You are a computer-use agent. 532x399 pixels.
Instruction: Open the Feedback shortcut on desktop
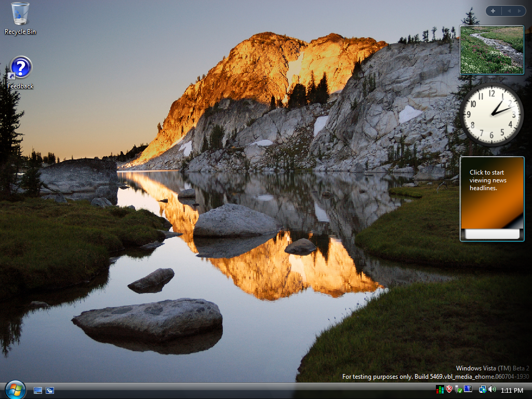click(20, 73)
